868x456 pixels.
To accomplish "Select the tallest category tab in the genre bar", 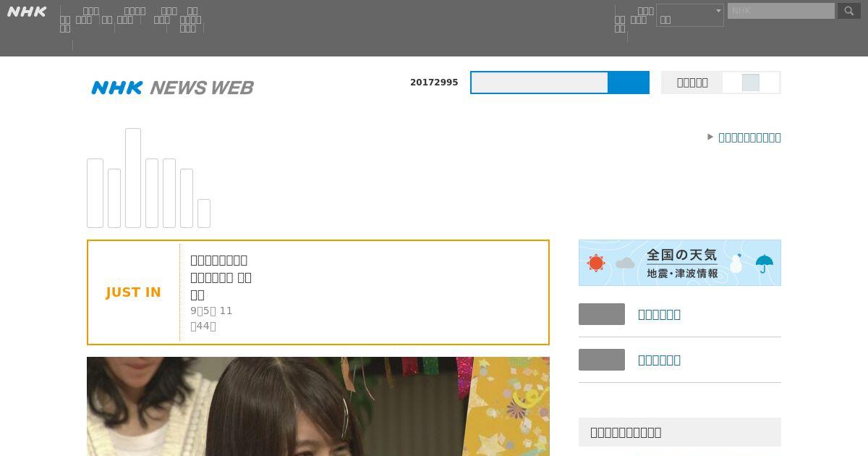I will (x=133, y=178).
